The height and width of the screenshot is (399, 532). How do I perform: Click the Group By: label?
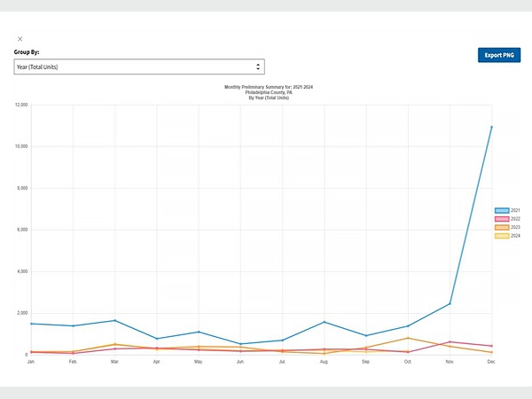click(27, 52)
